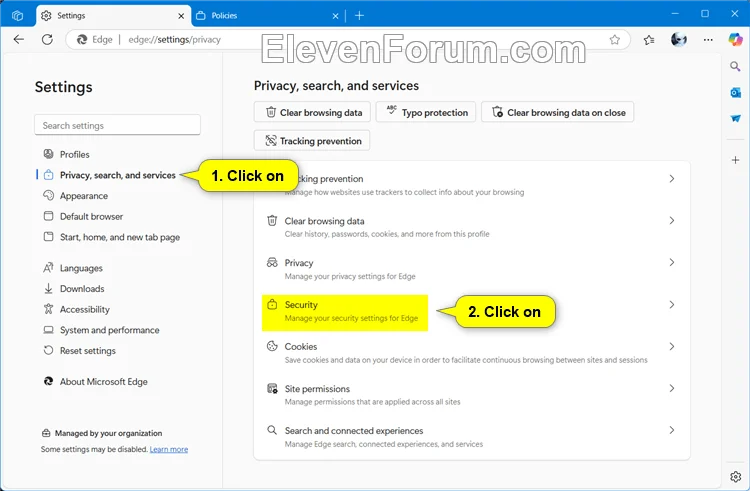This screenshot has width=750, height=491.
Task: Launch Copilot from the toolbar icon
Action: click(735, 40)
